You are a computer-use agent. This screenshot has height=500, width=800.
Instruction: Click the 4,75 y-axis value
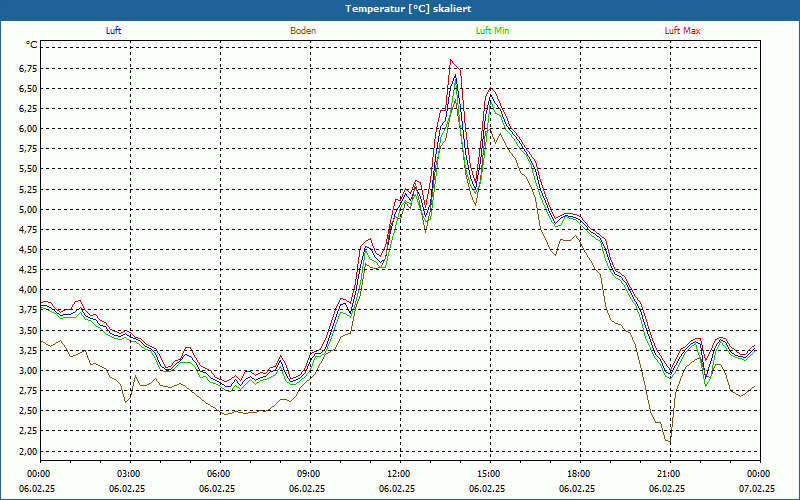coord(29,230)
